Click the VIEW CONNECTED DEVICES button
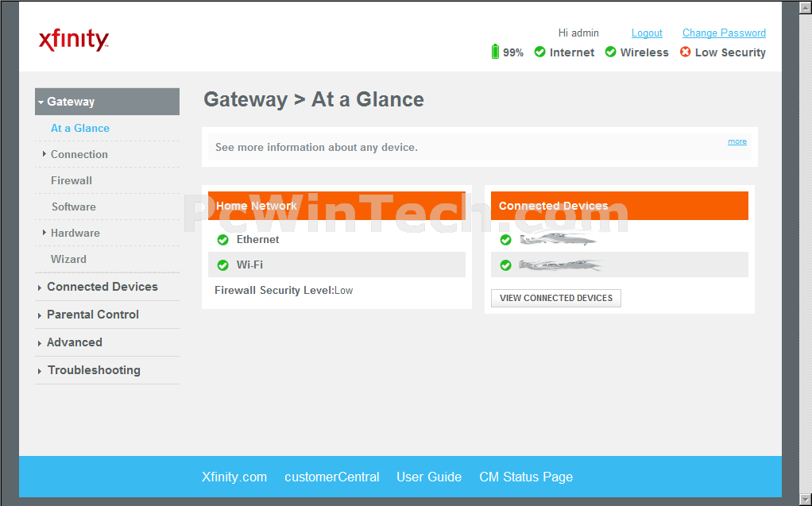 pos(555,299)
